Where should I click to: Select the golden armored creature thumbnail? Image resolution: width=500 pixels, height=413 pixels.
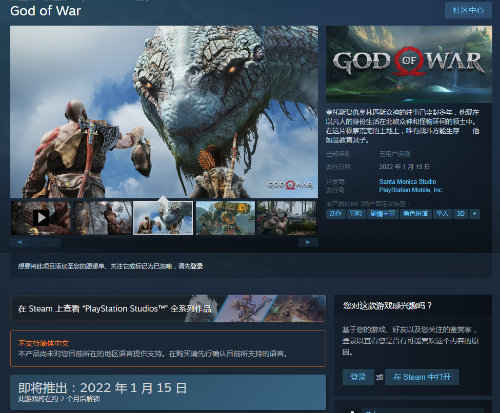pos(225,218)
